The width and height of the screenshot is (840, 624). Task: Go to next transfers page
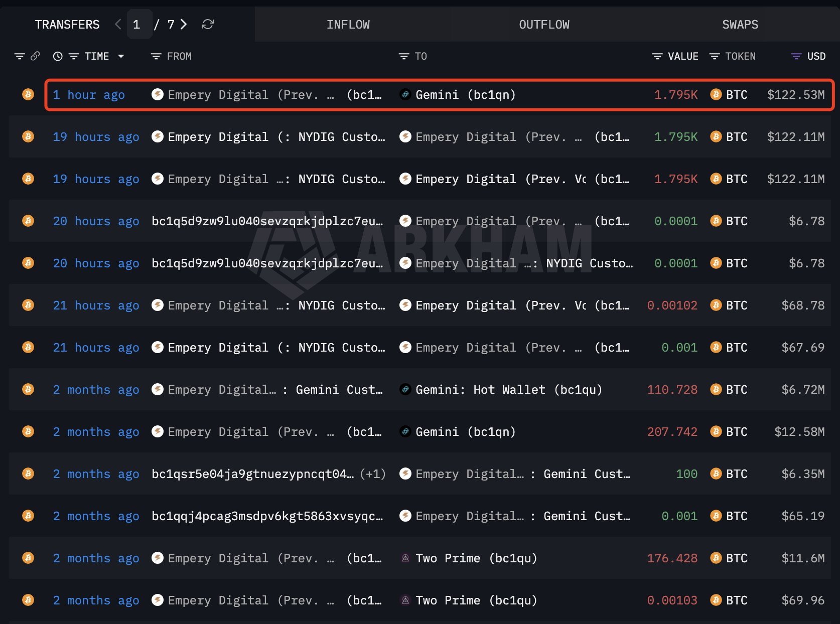184,24
